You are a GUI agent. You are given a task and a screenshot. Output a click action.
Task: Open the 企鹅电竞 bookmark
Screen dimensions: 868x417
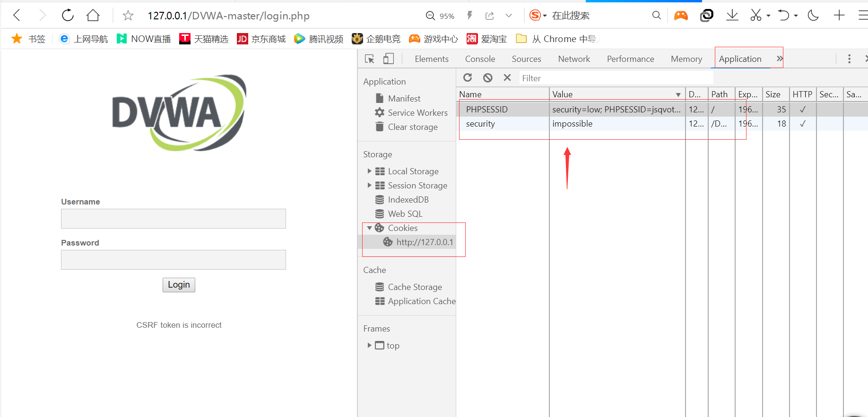point(376,39)
